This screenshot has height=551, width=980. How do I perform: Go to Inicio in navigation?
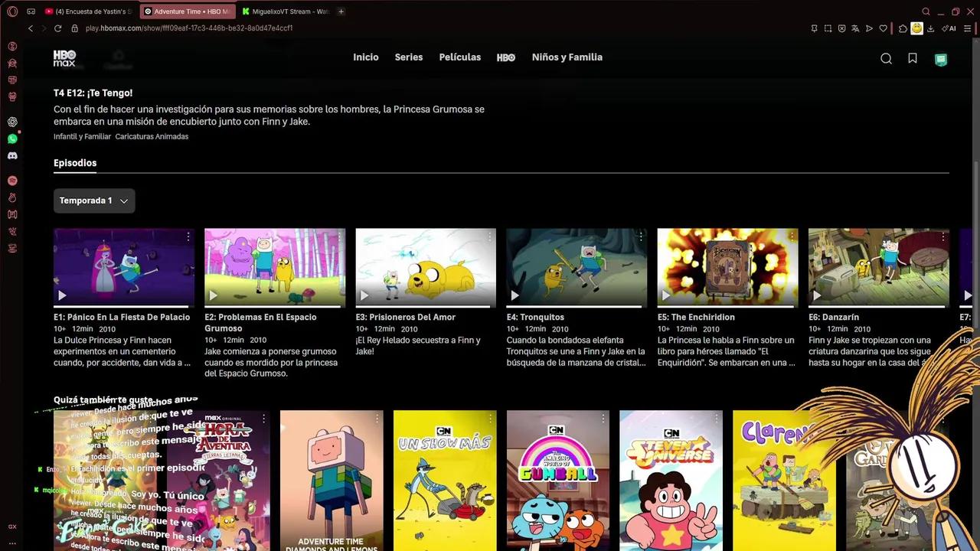pyautogui.click(x=366, y=57)
